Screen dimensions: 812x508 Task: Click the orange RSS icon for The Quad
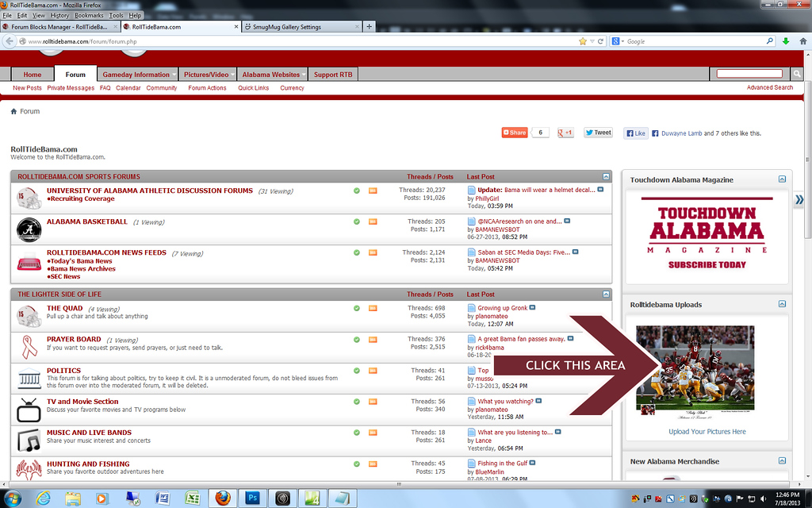pyautogui.click(x=373, y=308)
